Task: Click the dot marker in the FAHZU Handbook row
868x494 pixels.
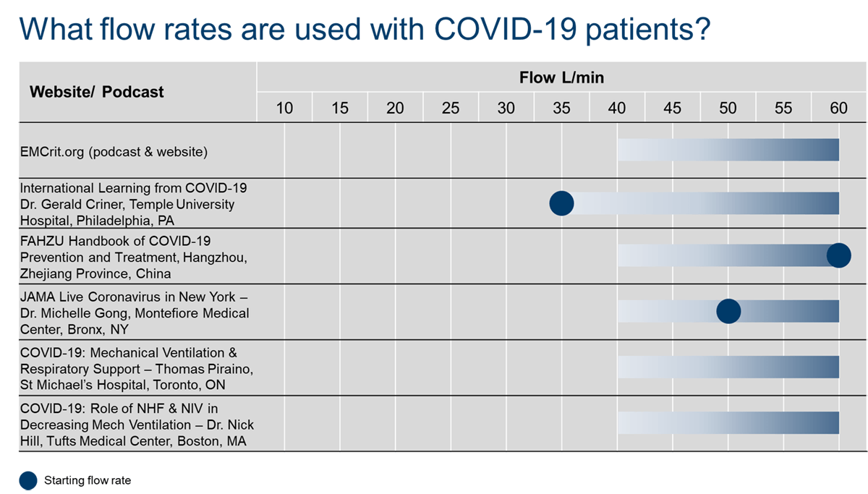Action: (x=838, y=255)
